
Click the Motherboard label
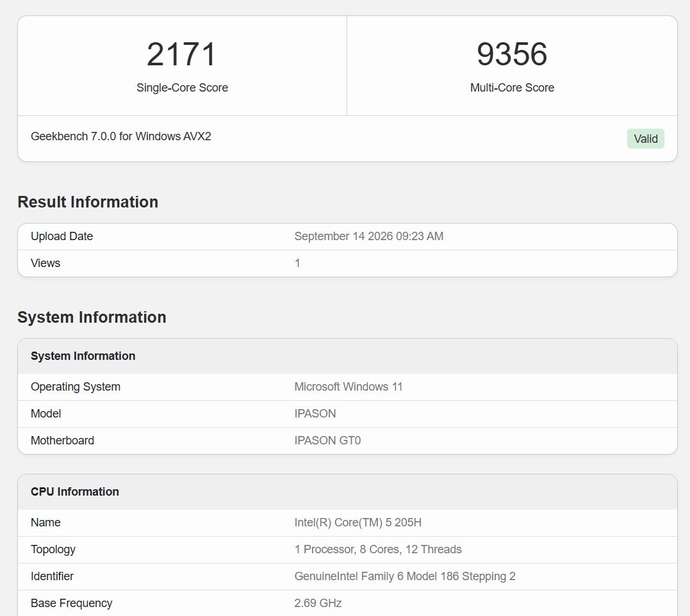pyautogui.click(x=63, y=441)
